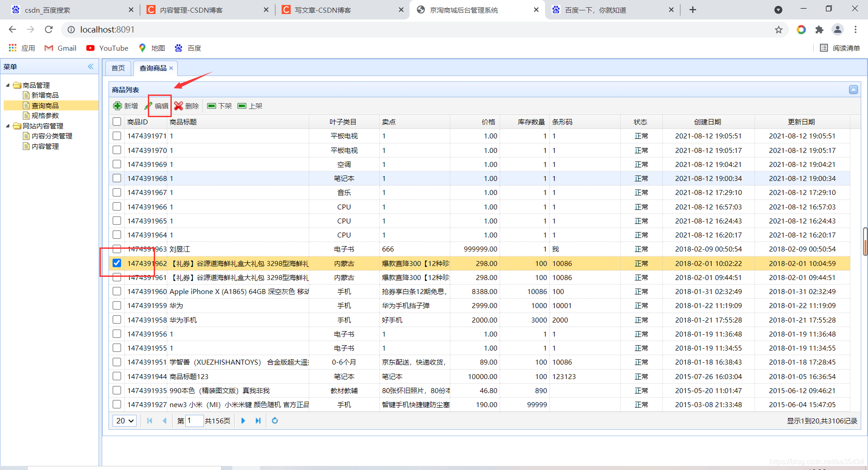Screen dimensions: 868x470
Task: Collapse the 菜单 side panel
Action: tap(90, 66)
